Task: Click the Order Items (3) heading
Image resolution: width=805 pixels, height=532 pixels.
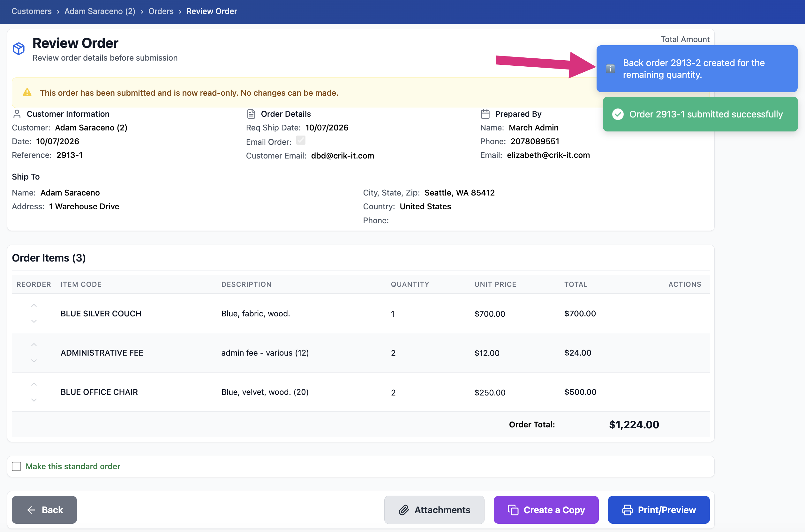Action: click(x=49, y=258)
